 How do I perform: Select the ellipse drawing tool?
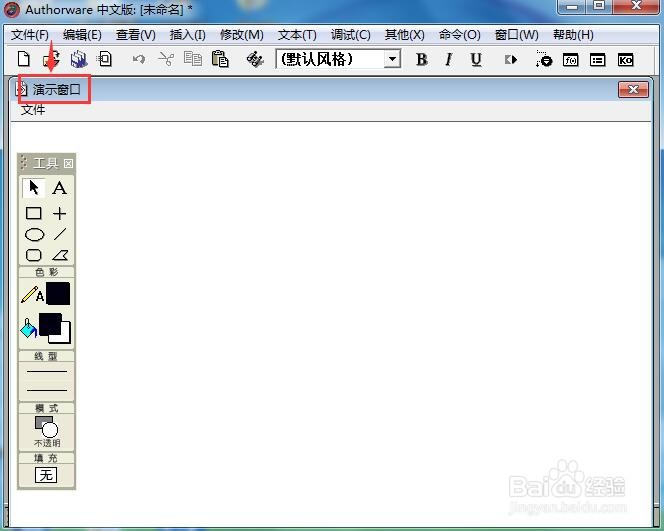tap(34, 235)
